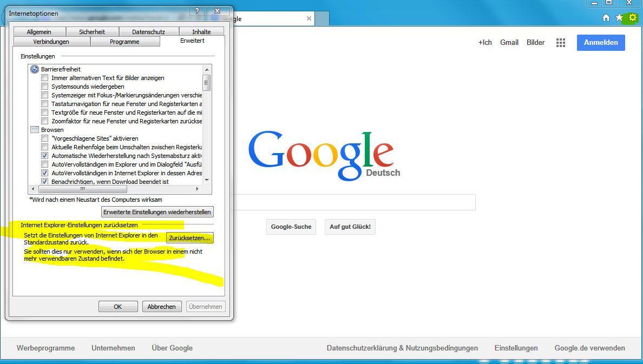This screenshot has height=364, width=643.
Task: Click the Übernehmen button
Action: click(206, 307)
